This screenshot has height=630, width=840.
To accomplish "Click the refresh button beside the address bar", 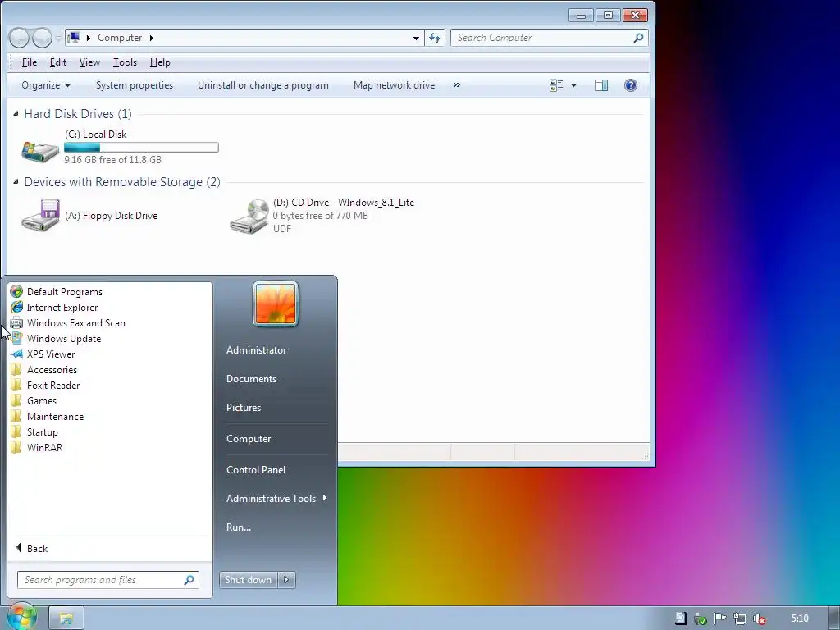I will click(x=435, y=38).
